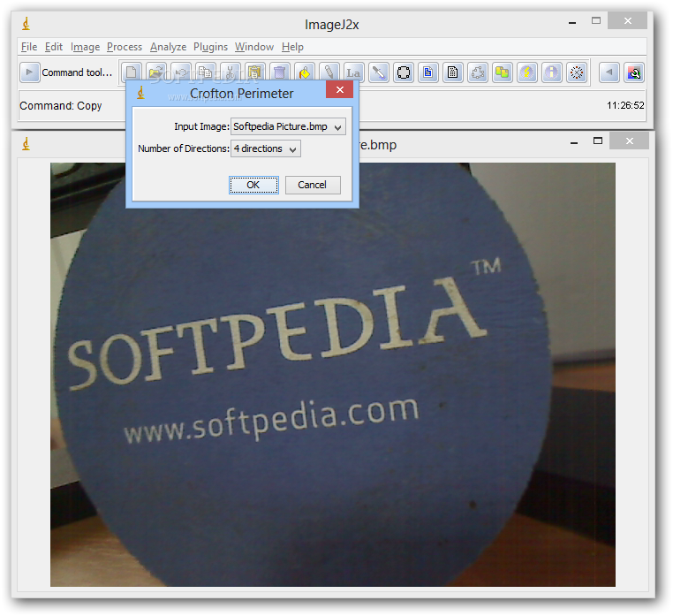Click the Command tool... text field

coord(77,72)
